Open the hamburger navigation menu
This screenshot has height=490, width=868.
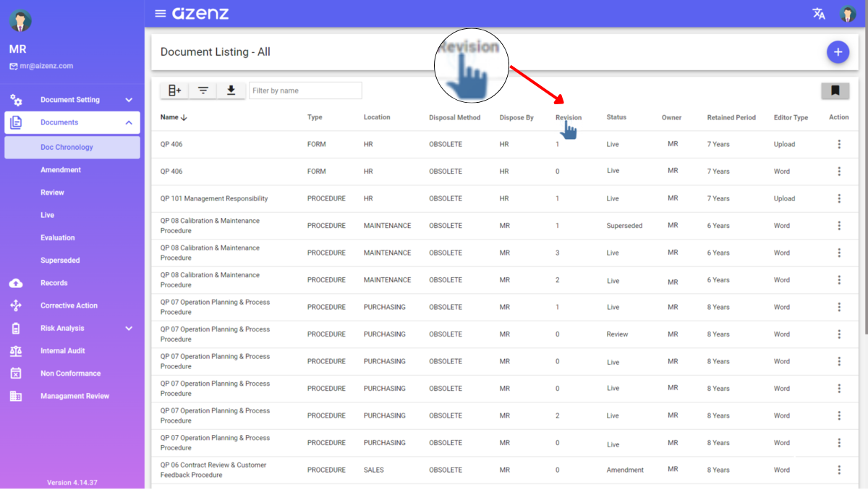pos(160,14)
